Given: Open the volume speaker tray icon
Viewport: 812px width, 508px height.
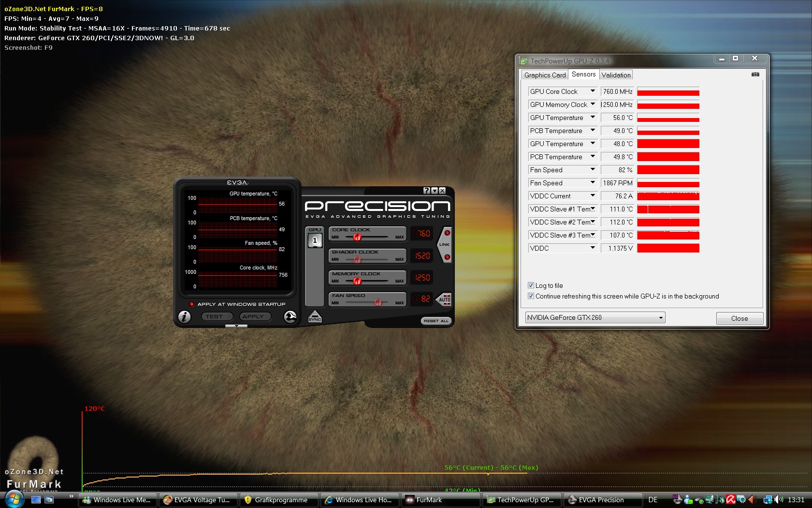Looking at the screenshot, I should click(779, 500).
